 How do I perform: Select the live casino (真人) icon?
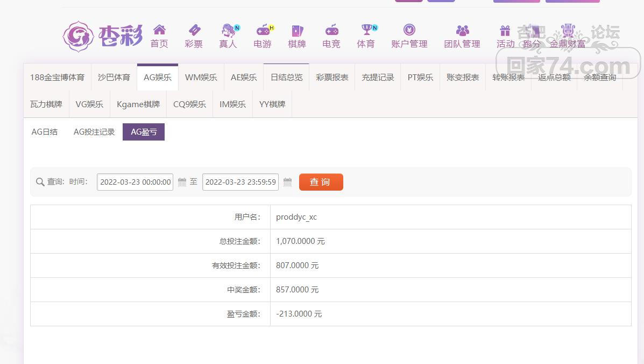[229, 30]
